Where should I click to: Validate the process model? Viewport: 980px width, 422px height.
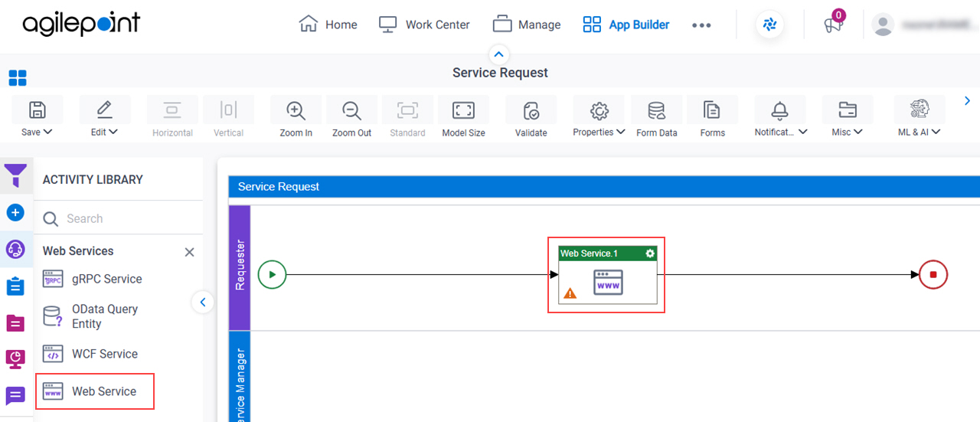[531, 116]
